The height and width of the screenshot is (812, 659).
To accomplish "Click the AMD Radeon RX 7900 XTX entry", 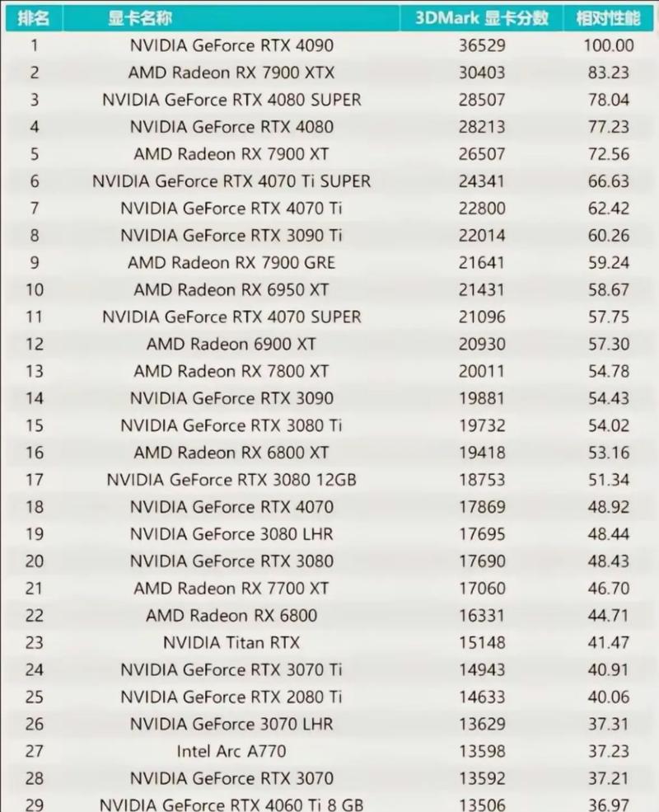I will (231, 73).
